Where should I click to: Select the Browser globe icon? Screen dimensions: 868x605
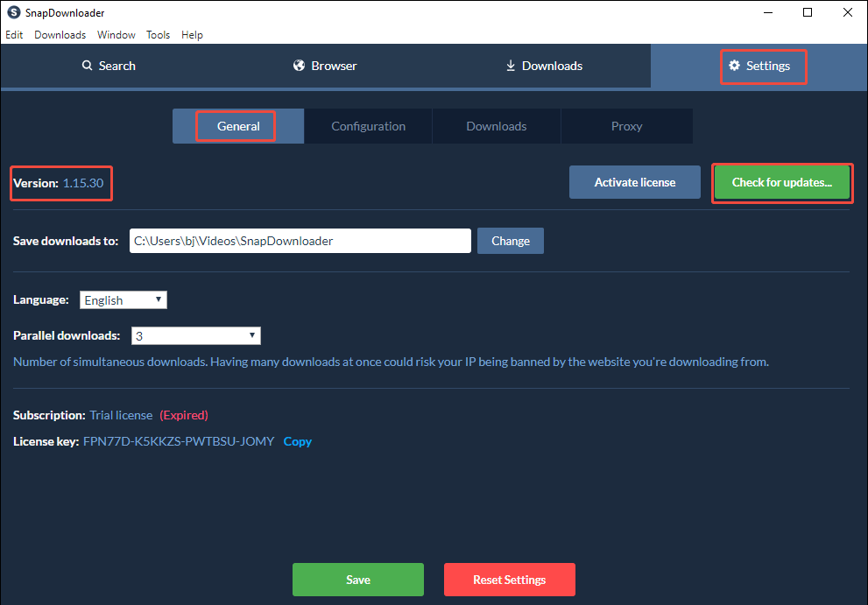pyautogui.click(x=300, y=66)
